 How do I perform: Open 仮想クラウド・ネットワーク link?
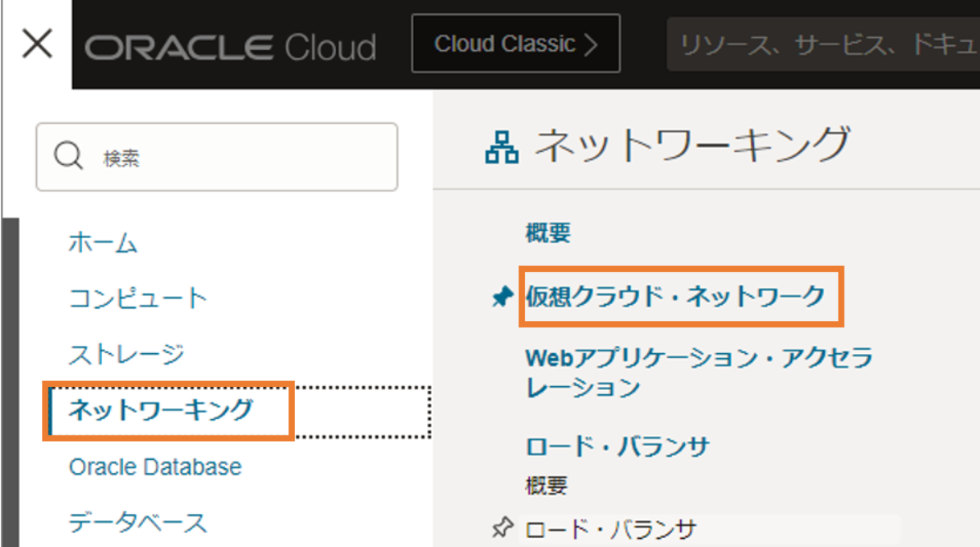(675, 296)
